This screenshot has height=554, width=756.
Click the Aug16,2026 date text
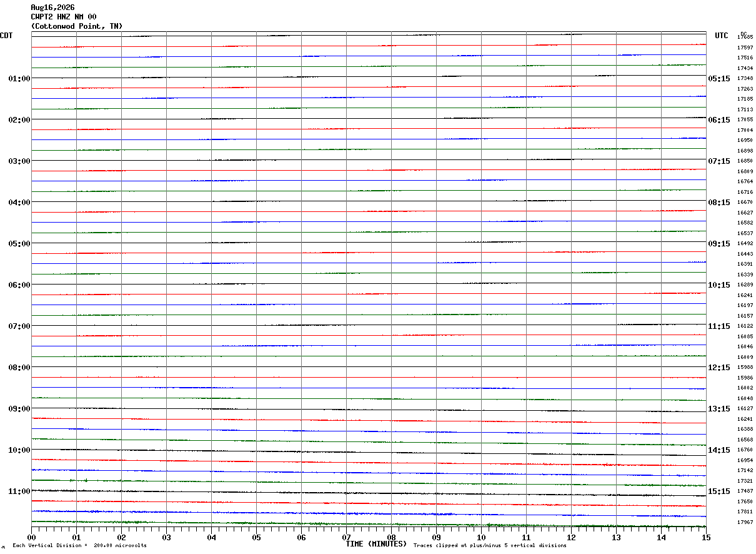point(52,8)
